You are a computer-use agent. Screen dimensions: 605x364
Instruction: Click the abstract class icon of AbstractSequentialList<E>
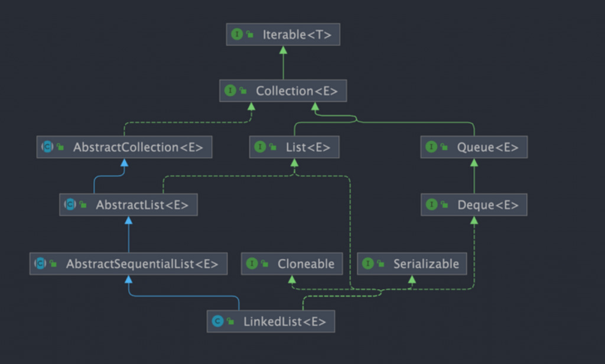[41, 264]
